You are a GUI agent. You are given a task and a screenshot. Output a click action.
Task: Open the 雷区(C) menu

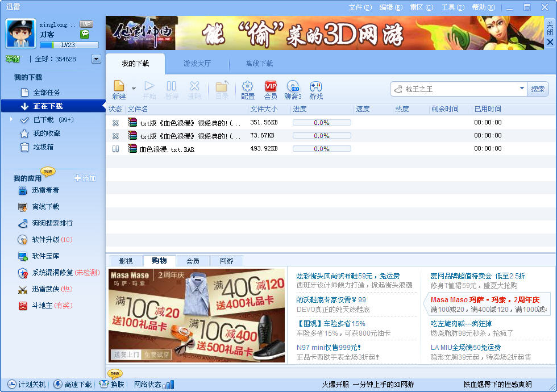[x=422, y=7]
